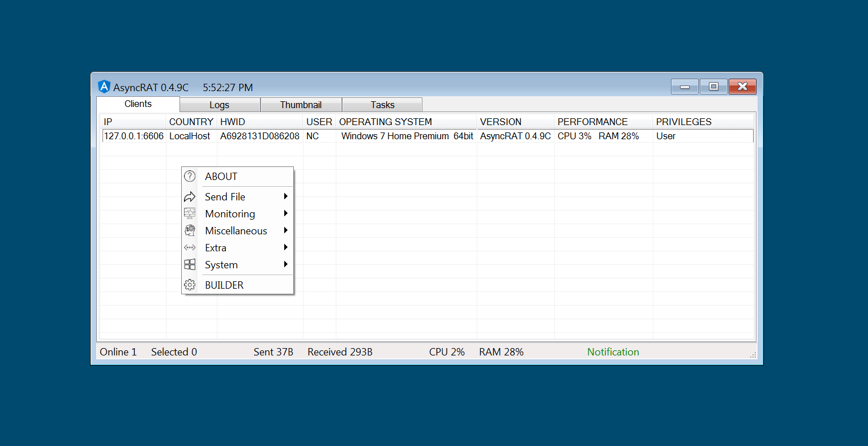The image size is (868, 446).
Task: Click the AsyncRAT logo in the title bar
Action: 104,86
